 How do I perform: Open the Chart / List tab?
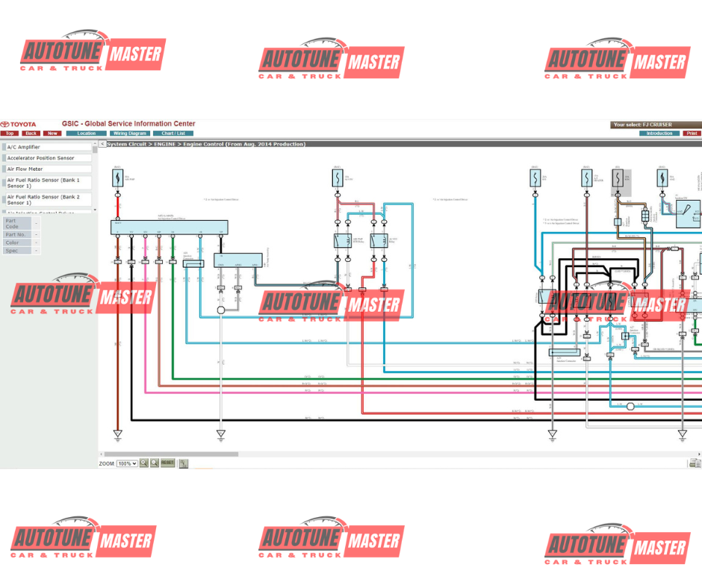pos(173,134)
